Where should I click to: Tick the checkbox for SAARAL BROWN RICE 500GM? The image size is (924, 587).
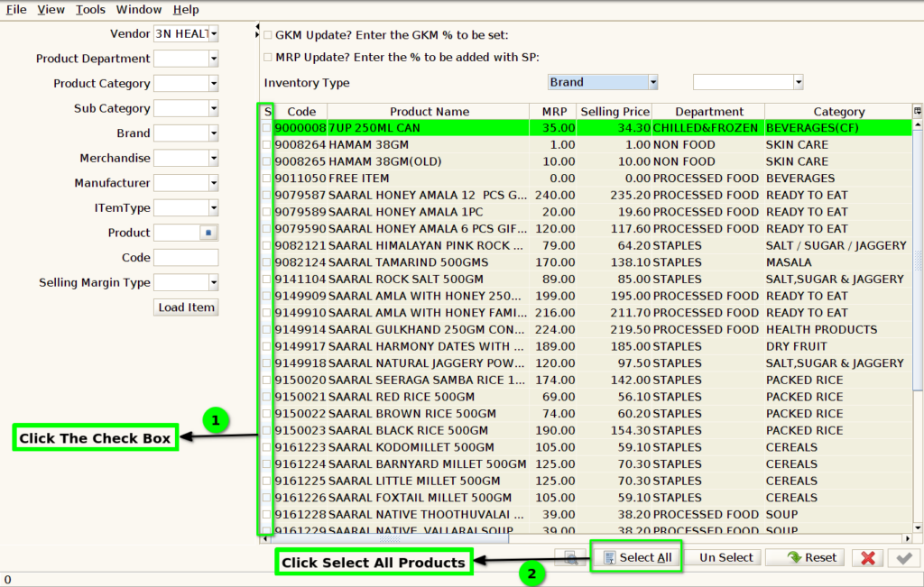pos(266,414)
